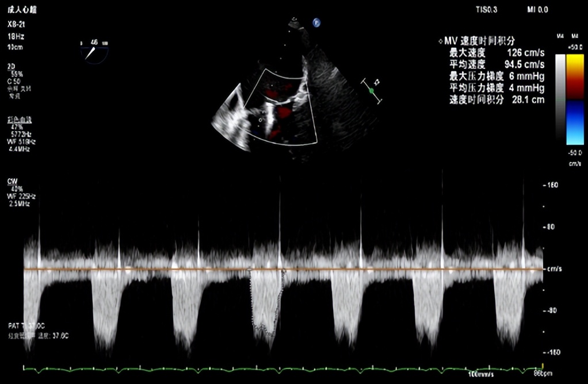Select the MV 速度时间积分 measurement title

[480, 41]
